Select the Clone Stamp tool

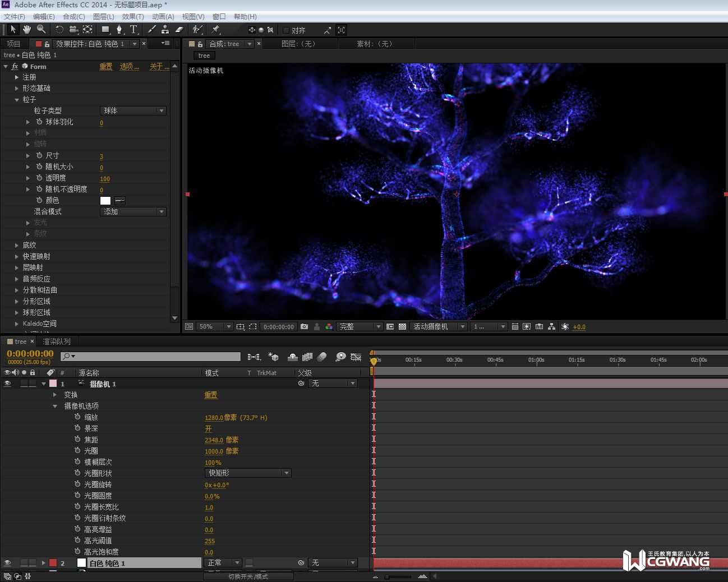165,30
